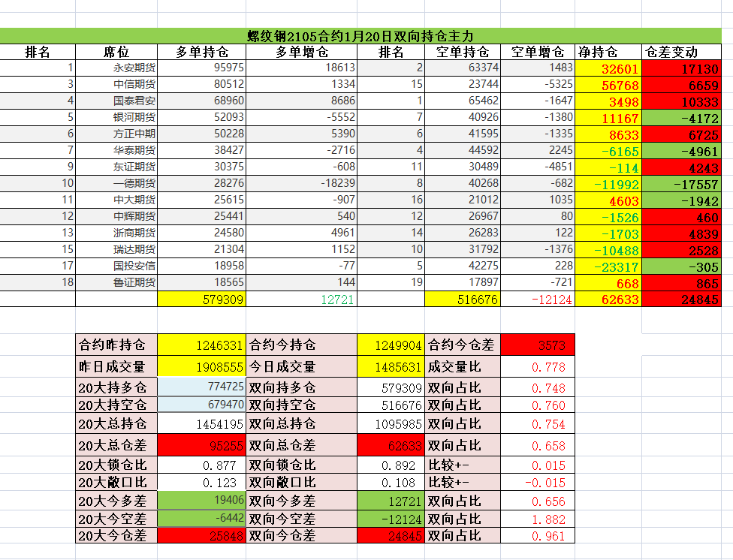This screenshot has height=560, width=733.
Task: Click the 多单增仓 column header
Action: pos(301,52)
